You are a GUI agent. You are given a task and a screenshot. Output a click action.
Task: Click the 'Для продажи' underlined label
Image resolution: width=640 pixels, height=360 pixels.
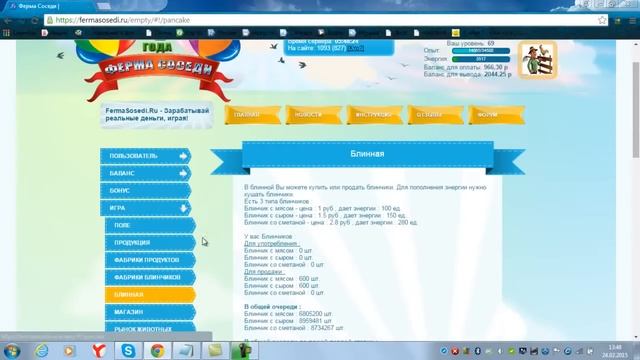(x=264, y=271)
